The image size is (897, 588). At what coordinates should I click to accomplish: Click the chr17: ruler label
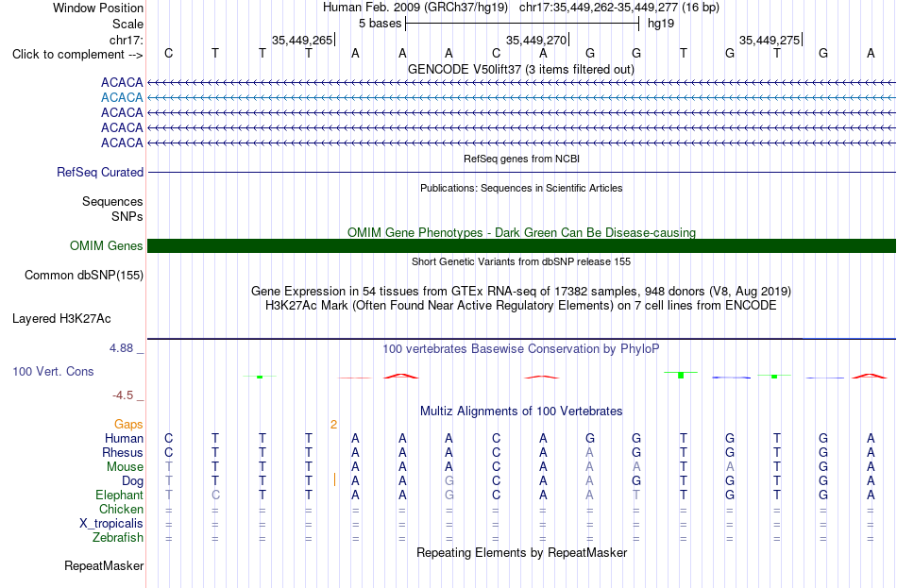click(126, 40)
